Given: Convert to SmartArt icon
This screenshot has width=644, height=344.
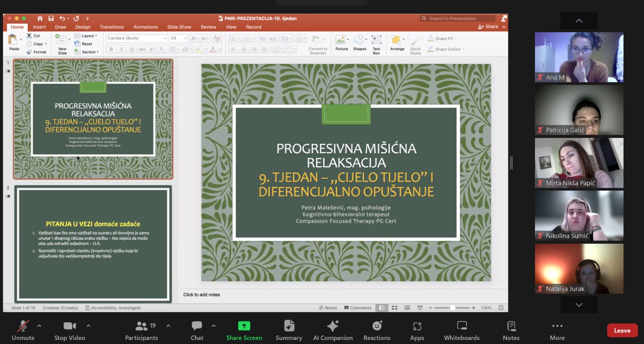Looking at the screenshot, I should tap(317, 39).
